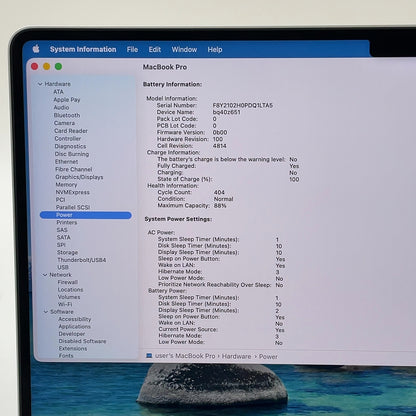Open the Help menu

(215, 49)
